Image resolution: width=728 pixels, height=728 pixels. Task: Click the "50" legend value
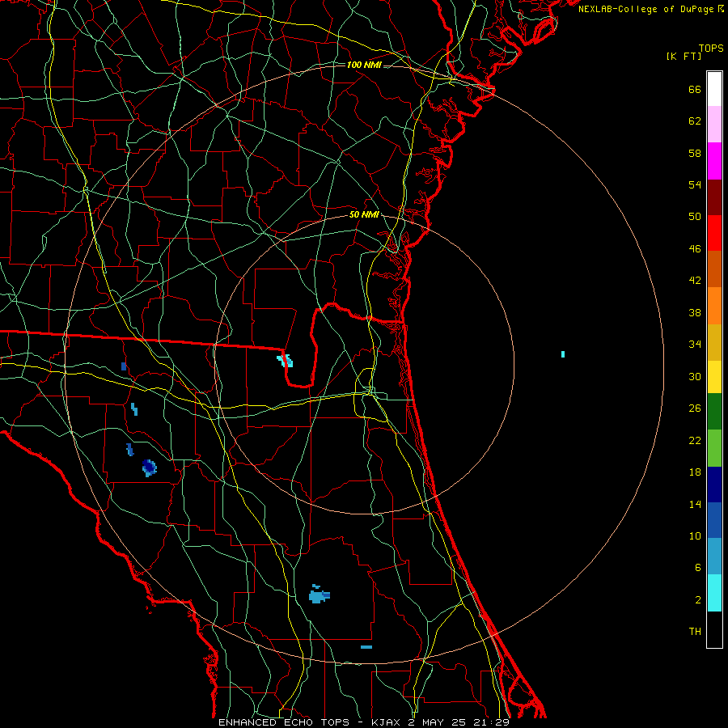click(695, 216)
